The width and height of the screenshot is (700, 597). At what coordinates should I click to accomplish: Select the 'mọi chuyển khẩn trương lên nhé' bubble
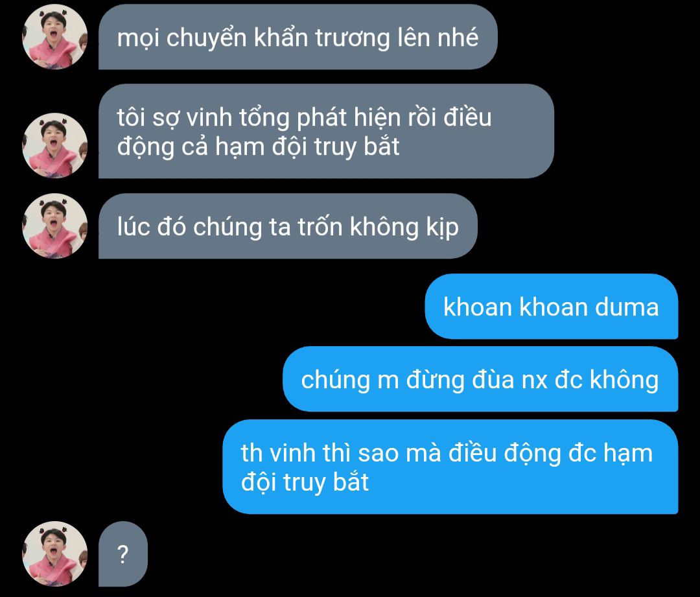tap(297, 37)
